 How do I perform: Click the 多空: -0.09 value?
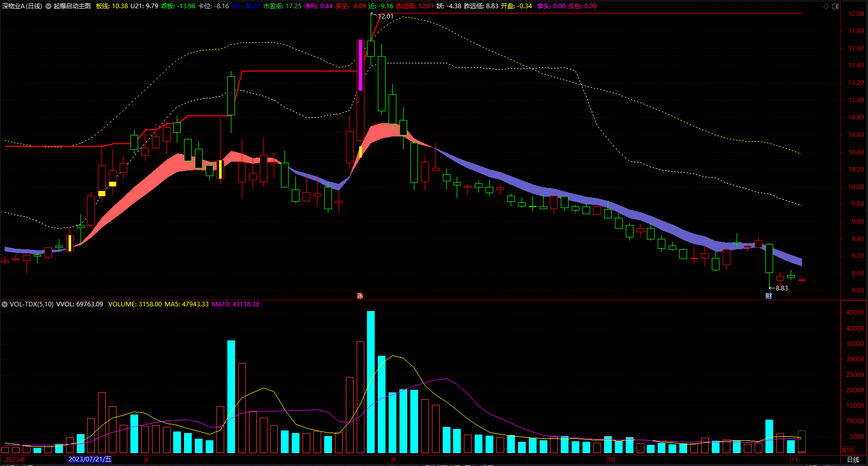coord(350,6)
